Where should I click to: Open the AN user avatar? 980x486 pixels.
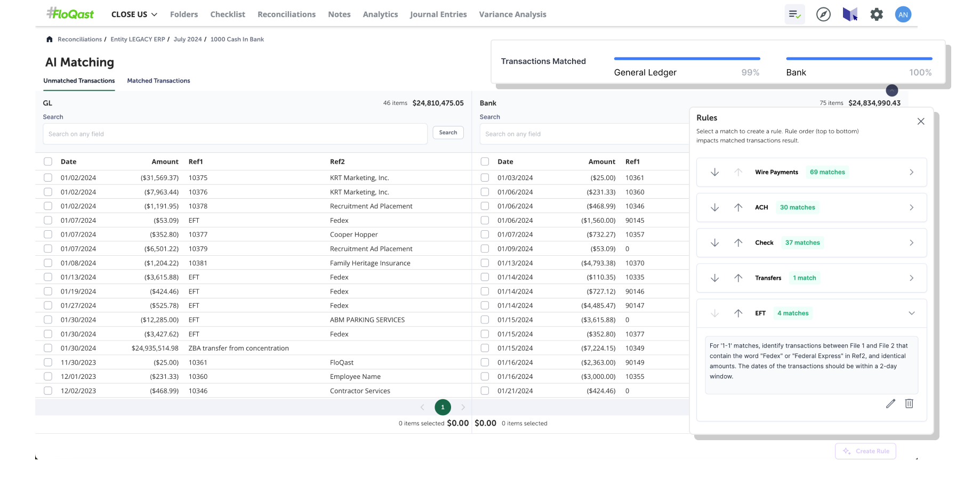pos(903,14)
